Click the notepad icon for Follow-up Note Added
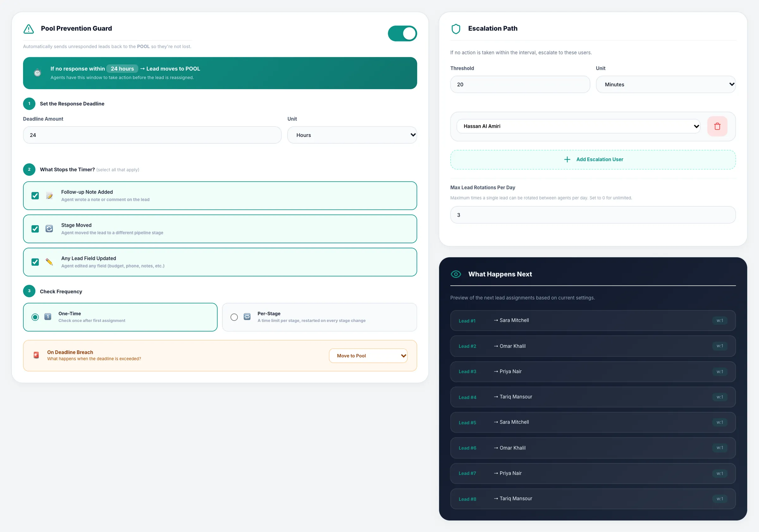 coord(49,196)
